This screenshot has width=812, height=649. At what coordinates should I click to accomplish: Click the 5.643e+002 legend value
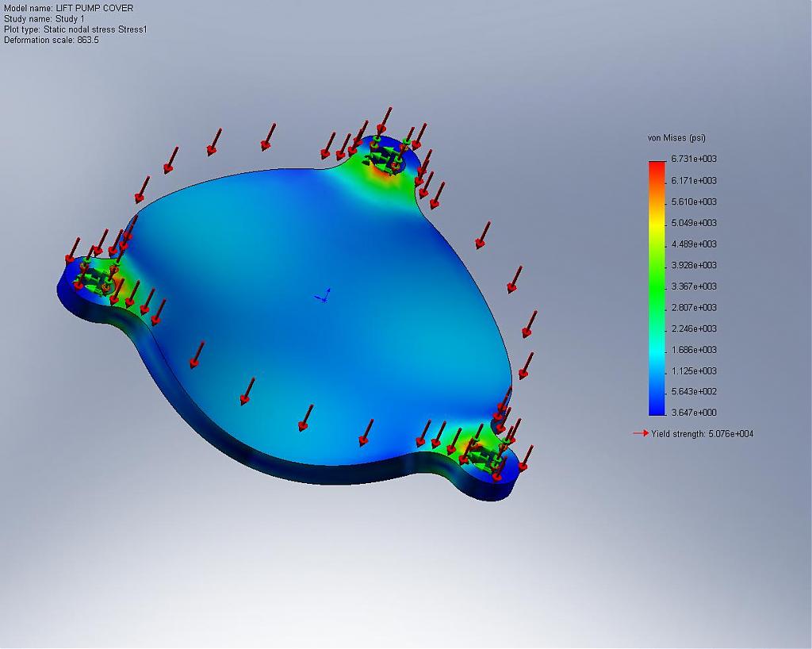[x=694, y=392]
